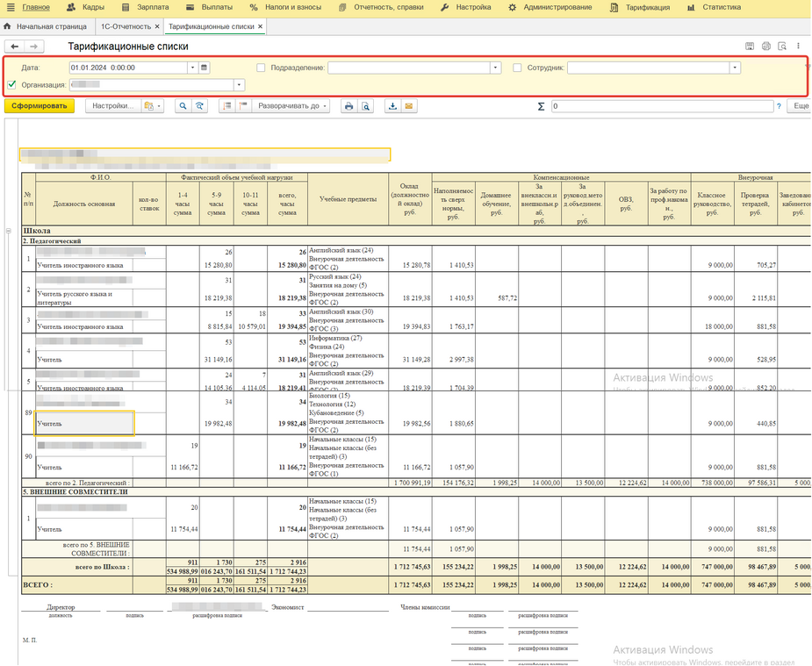Click the save diskette icon at top right
812x666 pixels.
click(x=750, y=47)
